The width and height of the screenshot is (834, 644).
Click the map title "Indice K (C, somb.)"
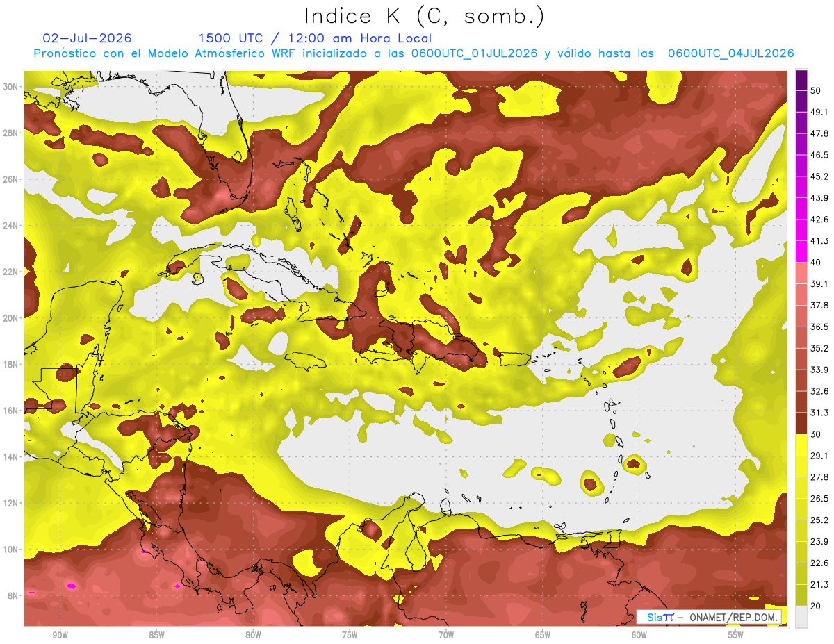[x=425, y=16]
